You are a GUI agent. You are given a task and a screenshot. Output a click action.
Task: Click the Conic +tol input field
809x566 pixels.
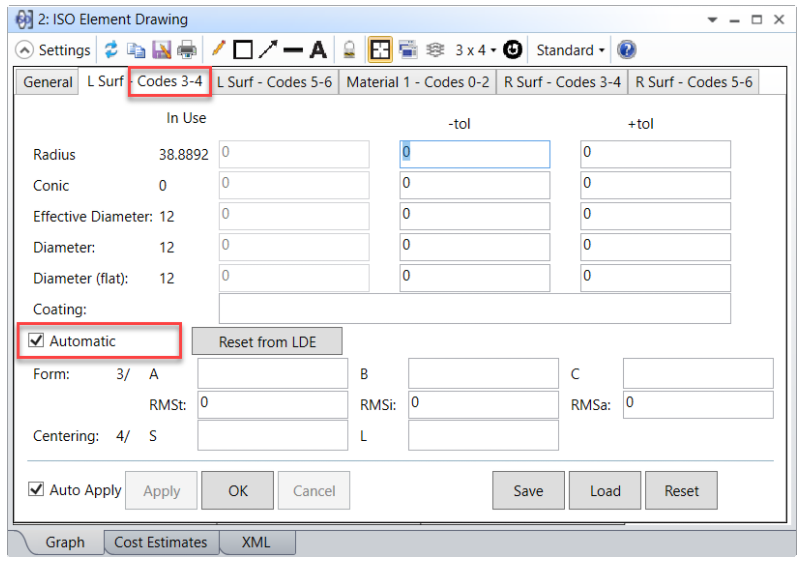pyautogui.click(x=655, y=185)
